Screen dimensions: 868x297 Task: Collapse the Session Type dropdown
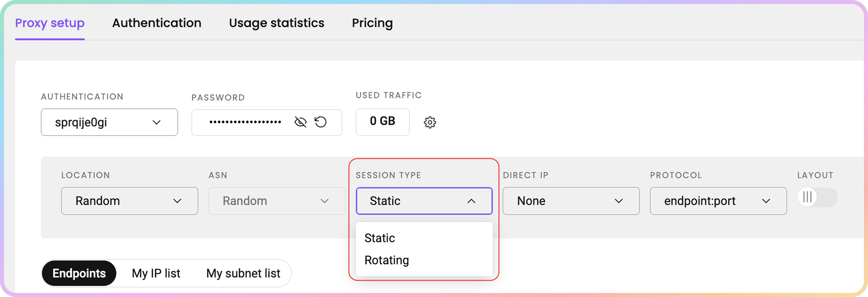tap(424, 201)
